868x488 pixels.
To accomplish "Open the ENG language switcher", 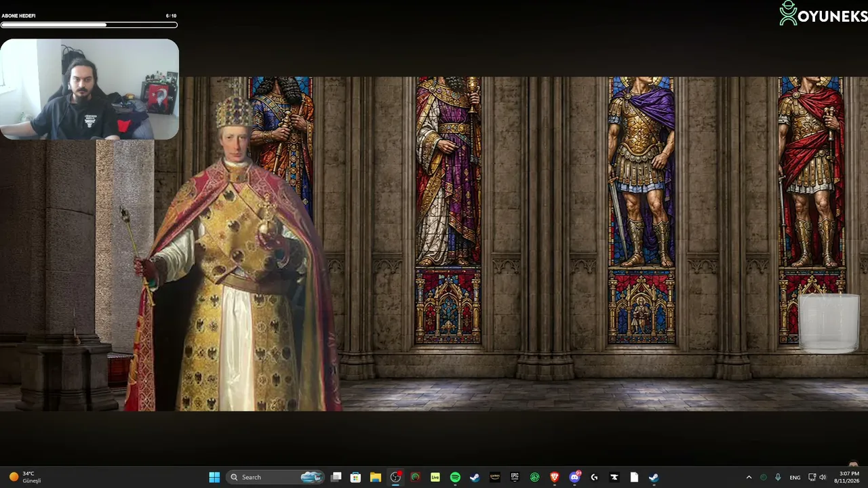I will tap(795, 477).
